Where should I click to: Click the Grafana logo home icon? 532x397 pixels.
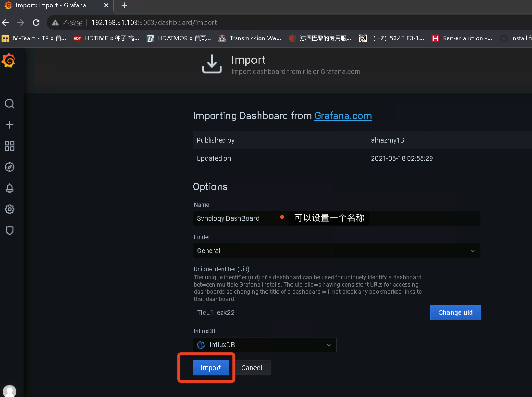pyautogui.click(x=9, y=60)
